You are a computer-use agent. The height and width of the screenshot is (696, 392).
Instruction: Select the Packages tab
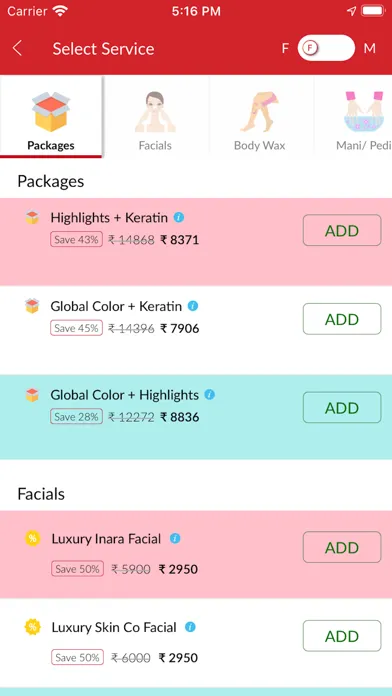(51, 116)
